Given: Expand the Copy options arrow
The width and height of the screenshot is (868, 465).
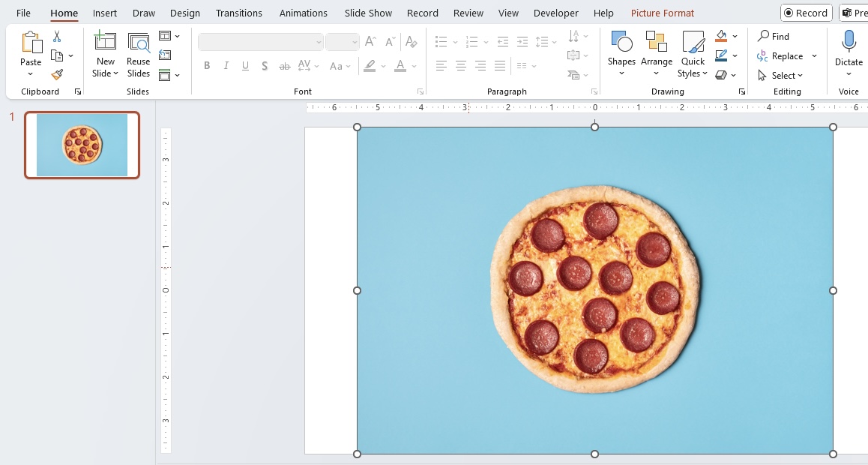Looking at the screenshot, I should 71,56.
